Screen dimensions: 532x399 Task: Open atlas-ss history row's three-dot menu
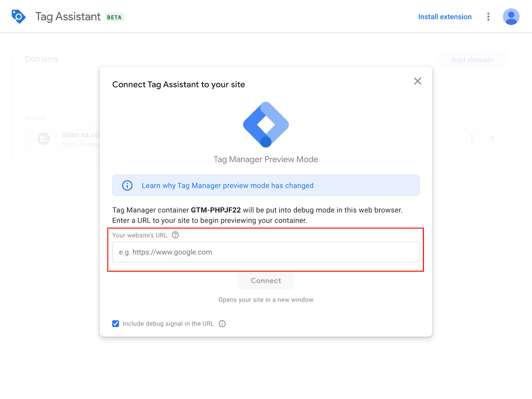[x=471, y=139]
